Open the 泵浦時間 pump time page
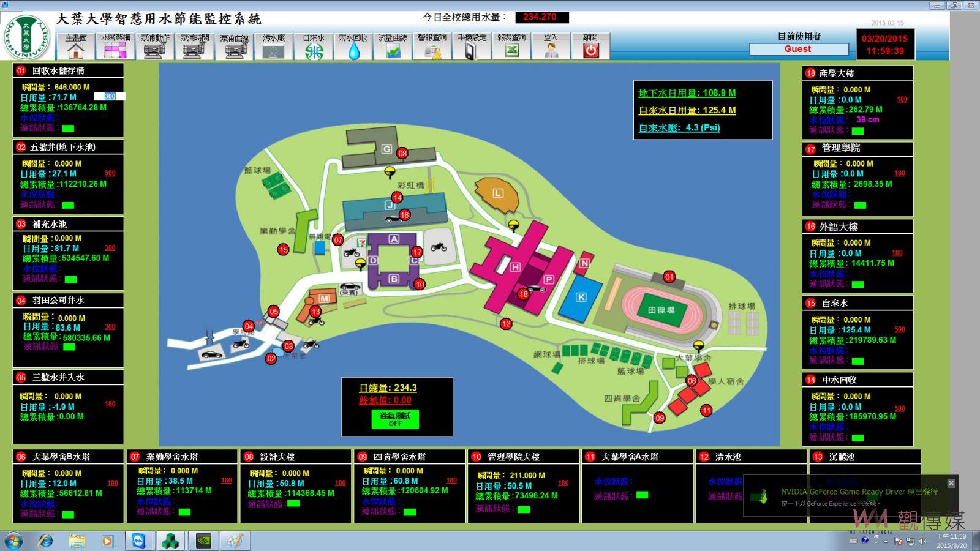980x551 pixels. 194,46
